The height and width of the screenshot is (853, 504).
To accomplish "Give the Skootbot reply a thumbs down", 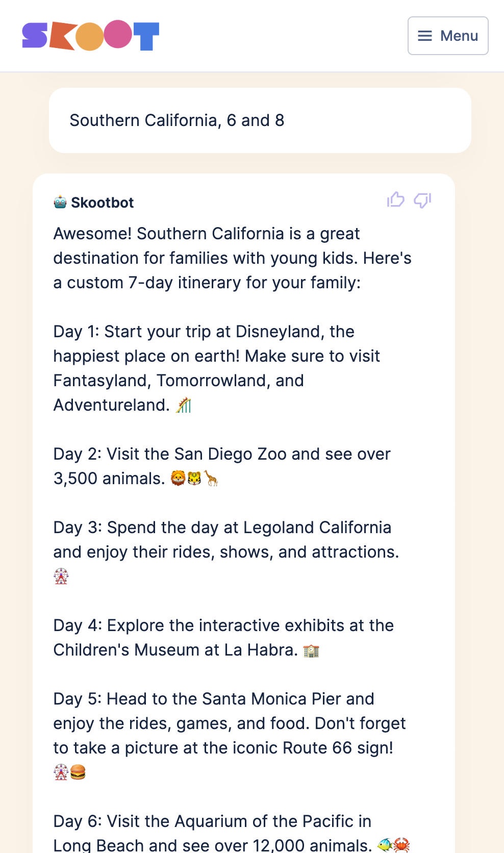I will click(422, 200).
